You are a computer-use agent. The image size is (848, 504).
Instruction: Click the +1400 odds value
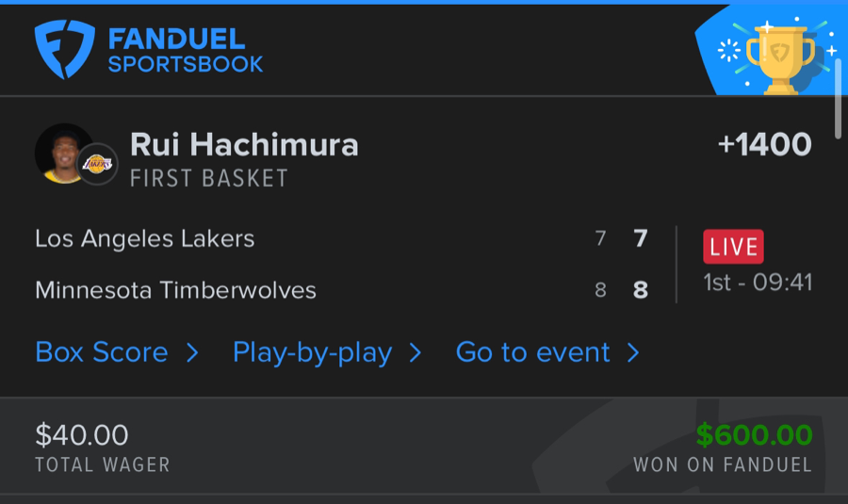click(x=764, y=144)
